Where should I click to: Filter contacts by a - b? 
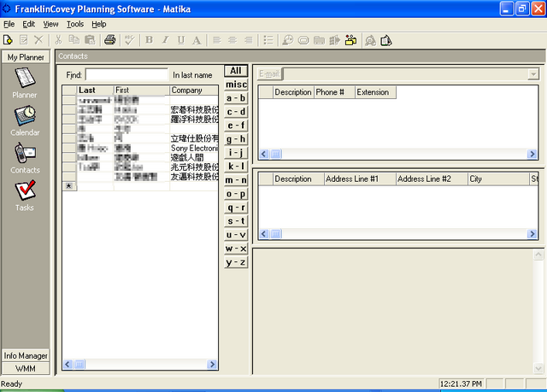click(x=236, y=98)
